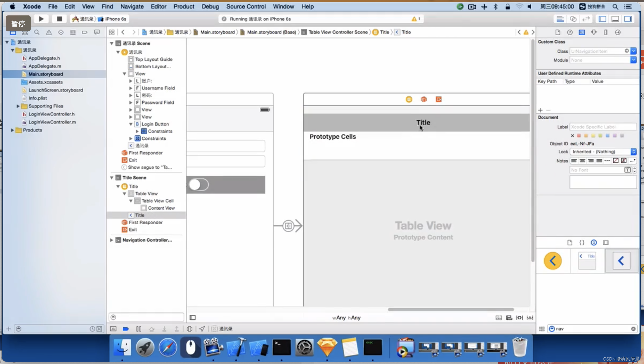Open the Align constraints menu
The image size is (644, 364).
coord(509,318)
